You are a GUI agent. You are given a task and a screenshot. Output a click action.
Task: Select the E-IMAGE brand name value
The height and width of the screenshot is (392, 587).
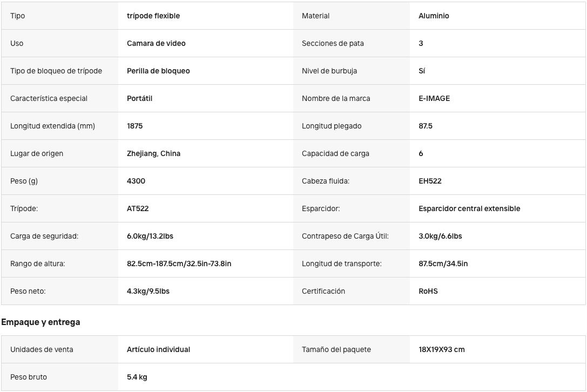[x=434, y=98]
